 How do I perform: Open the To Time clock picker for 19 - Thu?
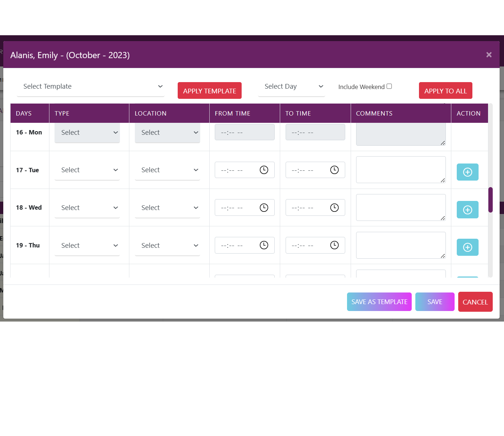334,245
